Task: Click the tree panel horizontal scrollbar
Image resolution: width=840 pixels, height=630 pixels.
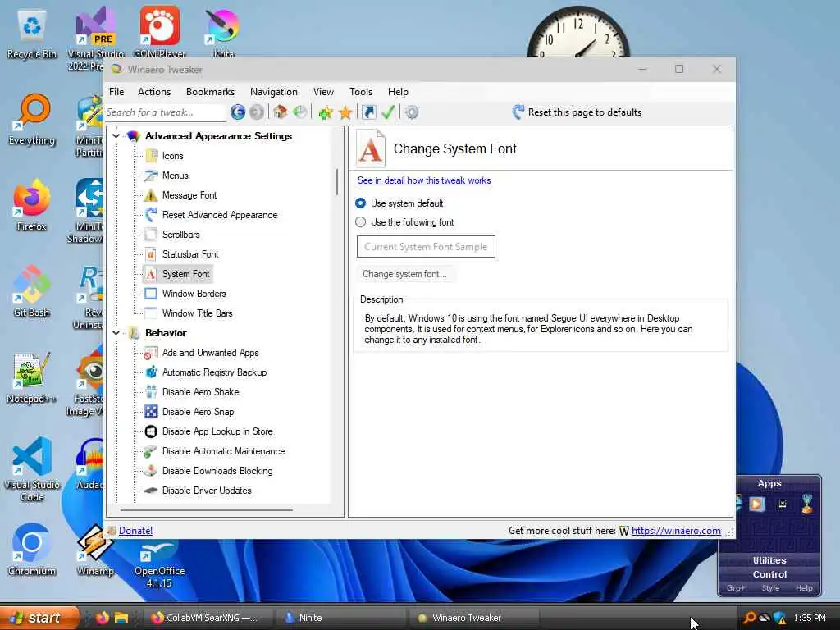Action: pos(206,510)
